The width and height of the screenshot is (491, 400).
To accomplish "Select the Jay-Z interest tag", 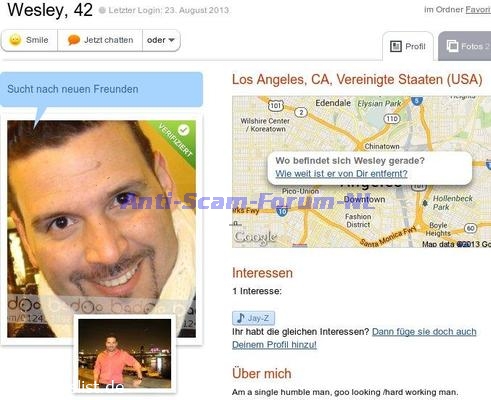I will (253, 318).
